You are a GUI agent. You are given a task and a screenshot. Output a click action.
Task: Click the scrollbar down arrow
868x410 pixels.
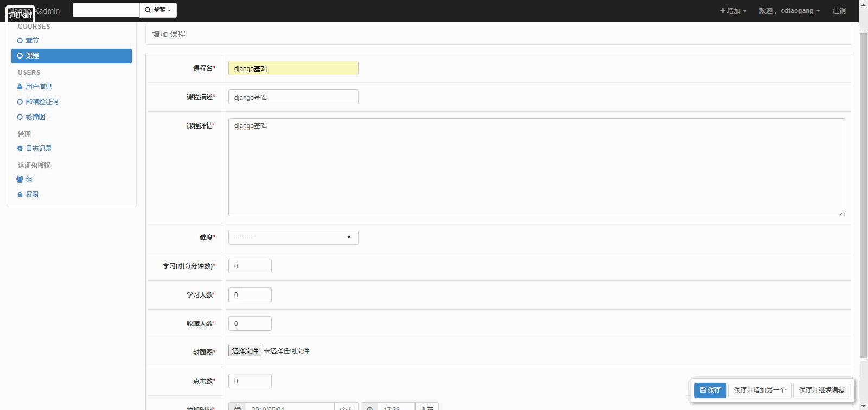click(x=864, y=406)
